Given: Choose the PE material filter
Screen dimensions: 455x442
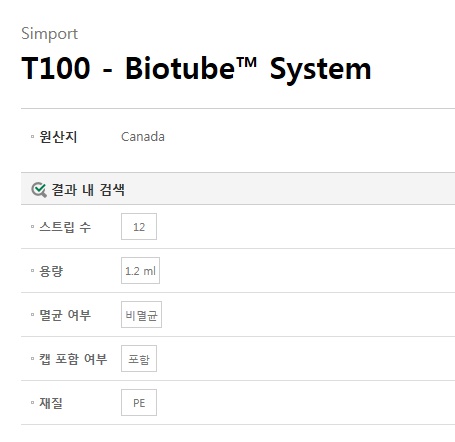Looking at the screenshot, I should coord(139,403).
